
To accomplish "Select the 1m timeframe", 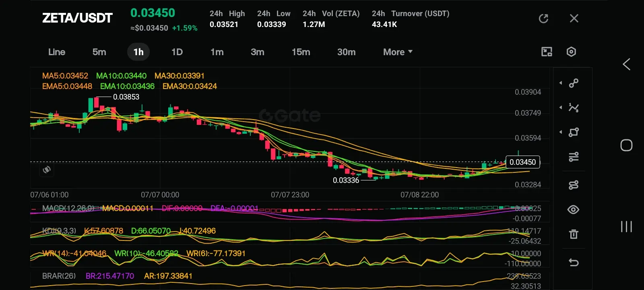I will click(x=217, y=52).
